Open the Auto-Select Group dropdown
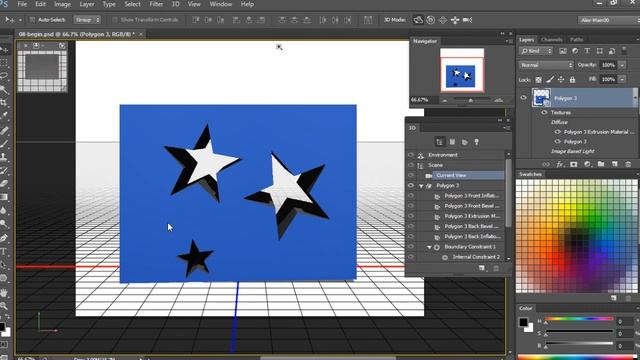Viewport: 640px width, 360px height. click(x=87, y=20)
